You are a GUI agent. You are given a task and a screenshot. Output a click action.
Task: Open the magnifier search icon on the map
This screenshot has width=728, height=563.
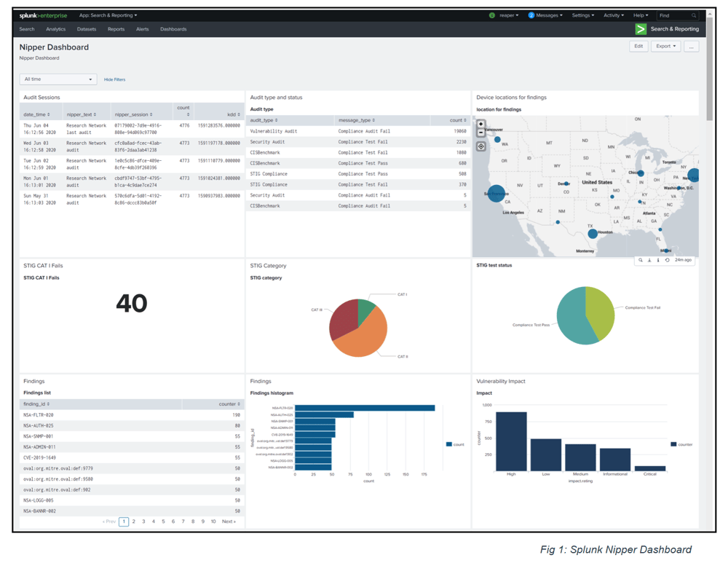[641, 260]
